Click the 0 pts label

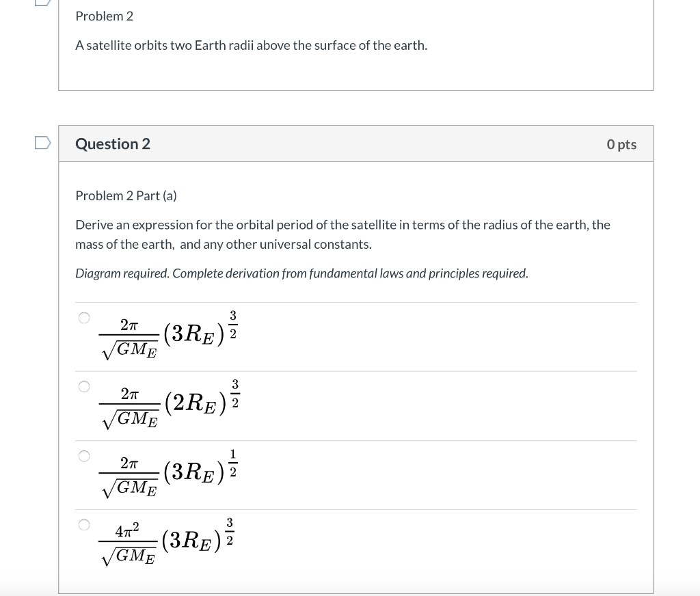pyautogui.click(x=621, y=144)
